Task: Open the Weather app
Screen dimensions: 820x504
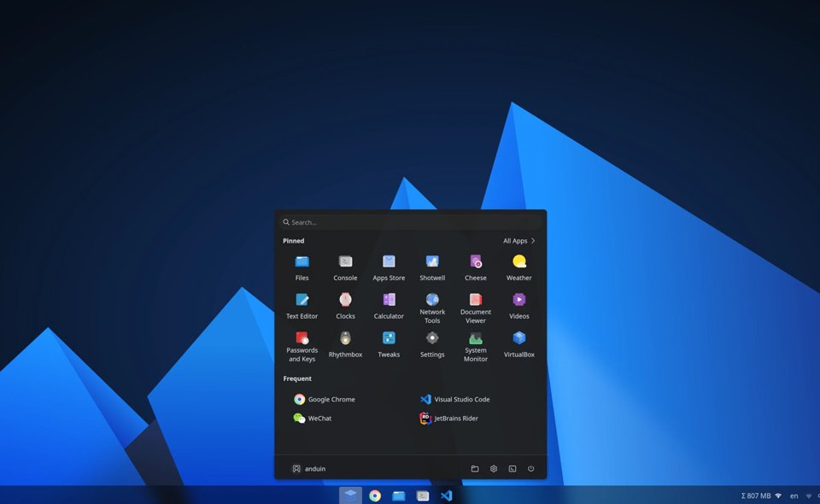Action: [x=518, y=267]
